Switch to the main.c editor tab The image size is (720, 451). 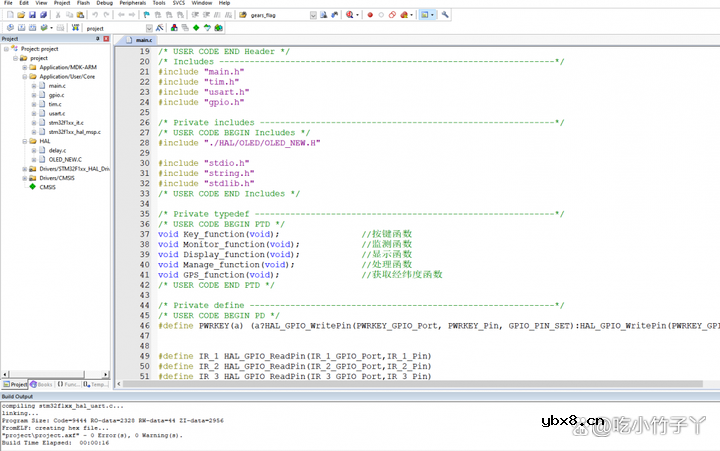point(143,40)
